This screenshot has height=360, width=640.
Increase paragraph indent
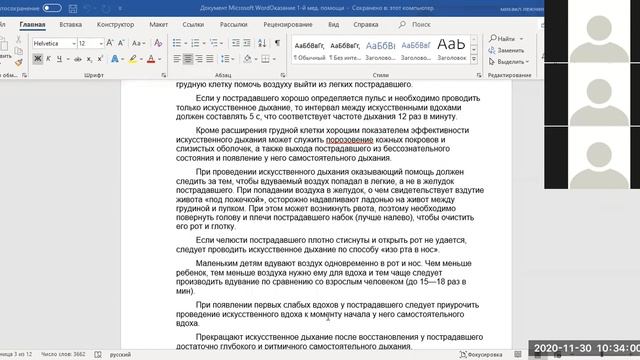pos(247,43)
